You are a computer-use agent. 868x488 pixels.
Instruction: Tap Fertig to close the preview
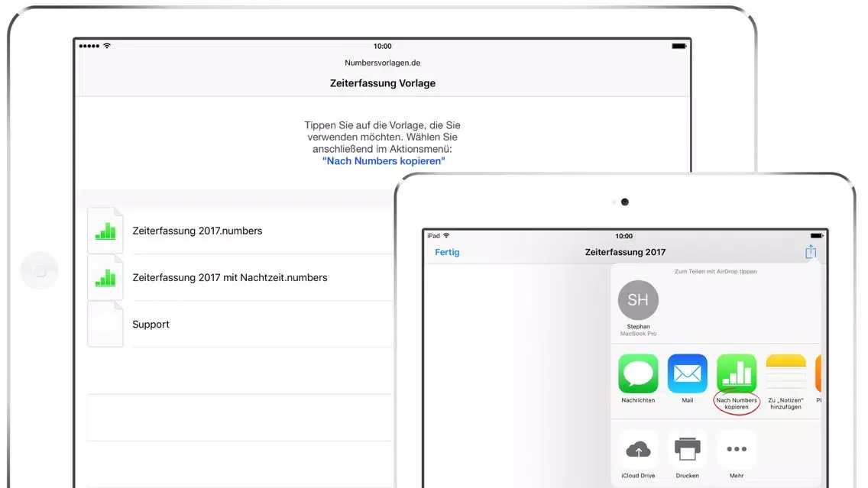click(447, 252)
